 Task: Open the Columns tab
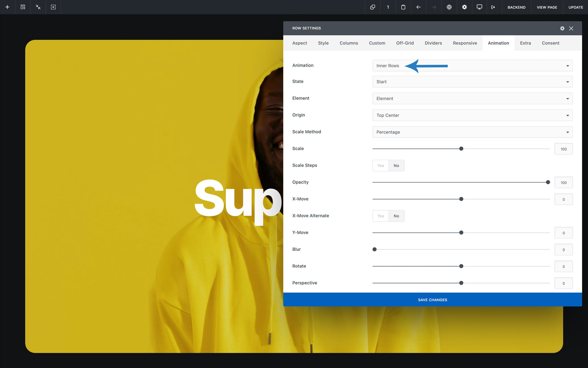[x=349, y=43]
